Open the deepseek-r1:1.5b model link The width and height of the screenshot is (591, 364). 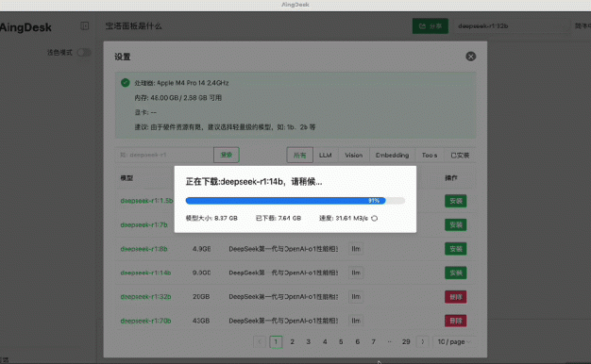(146, 201)
